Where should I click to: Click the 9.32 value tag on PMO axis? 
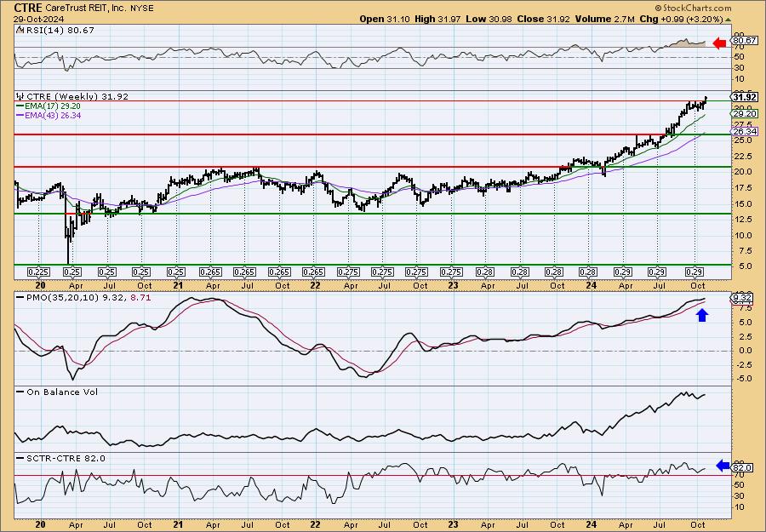pos(742,298)
